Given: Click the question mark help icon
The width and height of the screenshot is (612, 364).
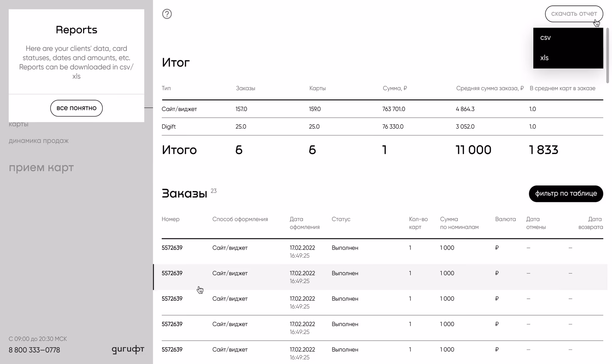Looking at the screenshot, I should [167, 14].
